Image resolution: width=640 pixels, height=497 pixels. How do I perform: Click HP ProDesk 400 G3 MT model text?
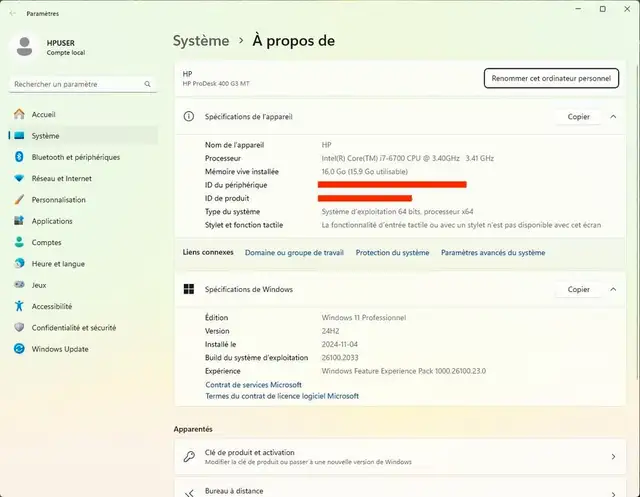point(216,84)
